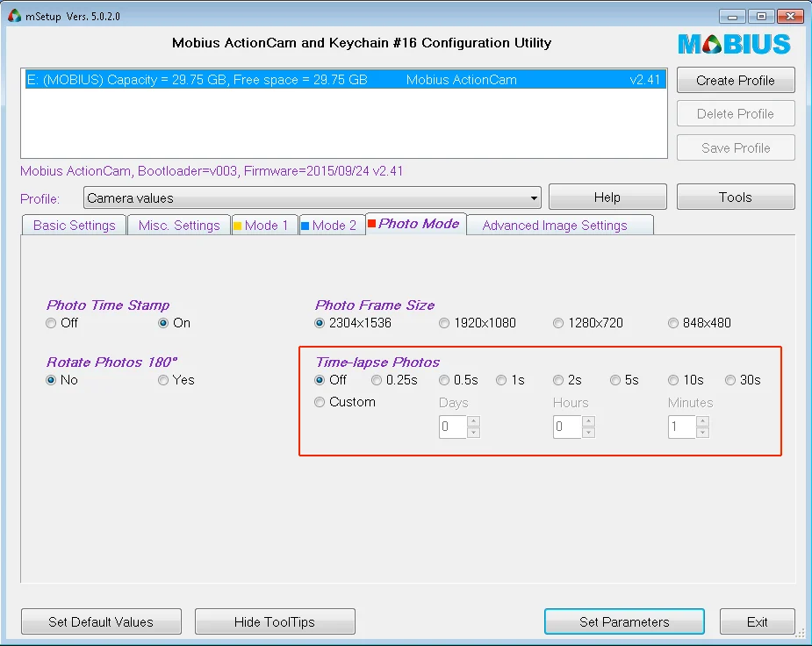The height and width of the screenshot is (646, 812).
Task: Open the Mode 2 tab
Action: (332, 226)
